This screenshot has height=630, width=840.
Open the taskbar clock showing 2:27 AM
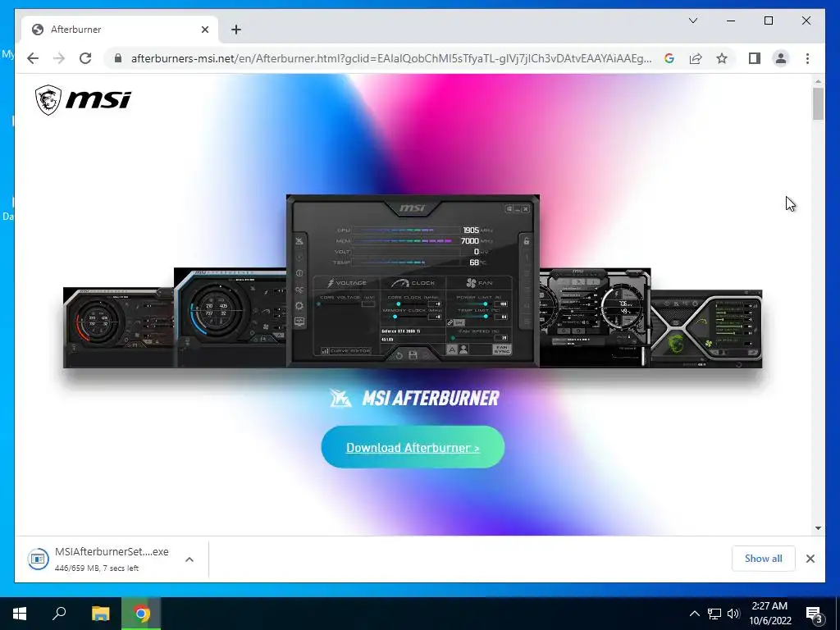click(x=769, y=614)
